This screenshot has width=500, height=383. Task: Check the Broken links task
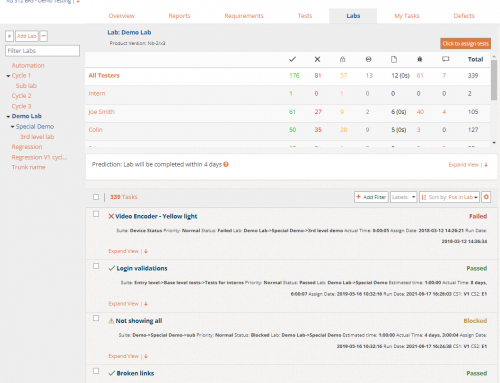pyautogui.click(x=96, y=371)
